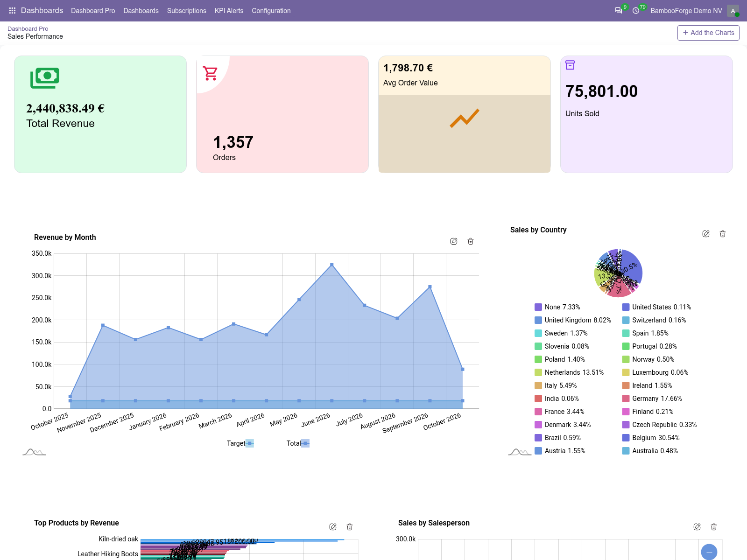The image size is (747, 560).
Task: Open the apps grid menu
Action: pyautogui.click(x=12, y=11)
